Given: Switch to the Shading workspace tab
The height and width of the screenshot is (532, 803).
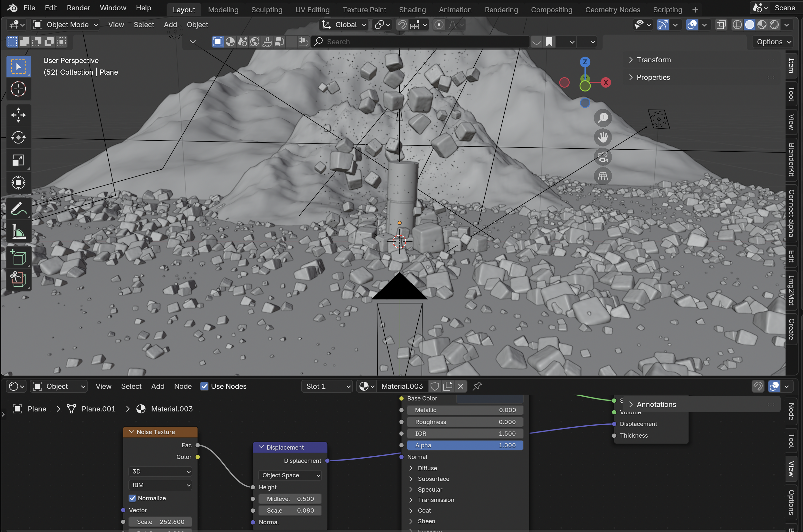Looking at the screenshot, I should coord(412,10).
